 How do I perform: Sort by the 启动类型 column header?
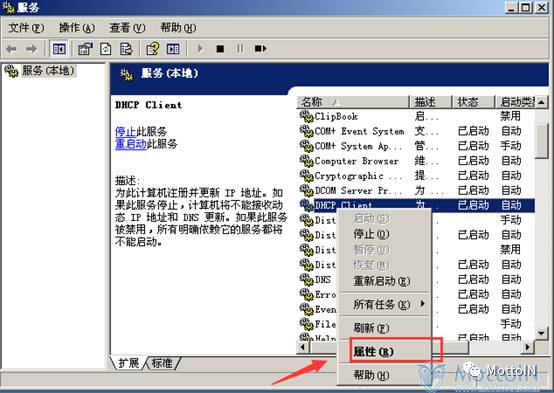pos(515,102)
